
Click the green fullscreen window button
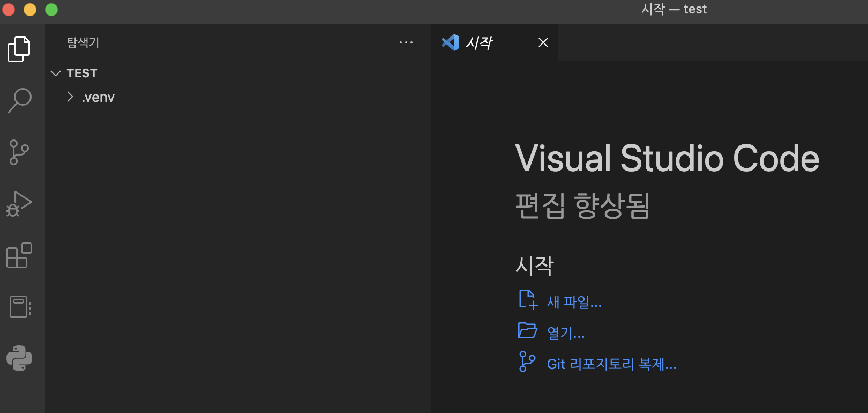pyautogui.click(x=51, y=10)
